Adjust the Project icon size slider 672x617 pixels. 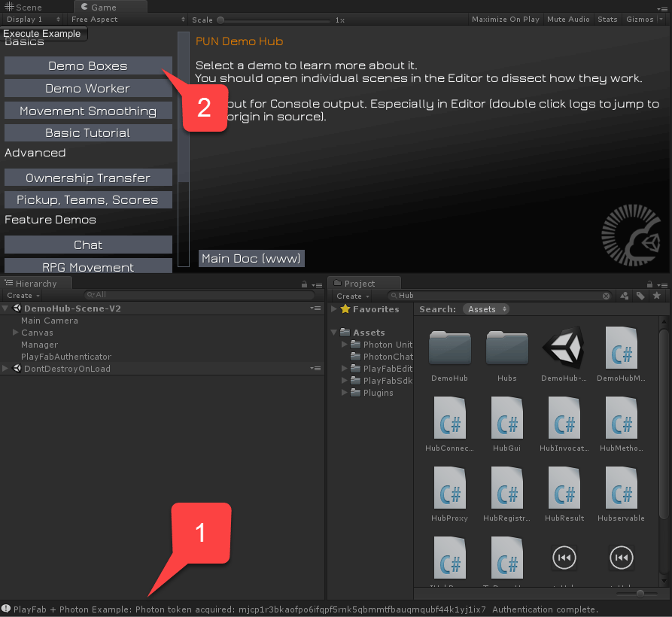pyautogui.click(x=640, y=594)
